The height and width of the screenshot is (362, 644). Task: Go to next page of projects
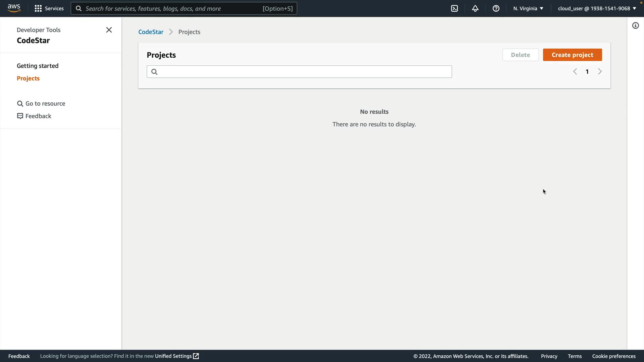pyautogui.click(x=600, y=71)
